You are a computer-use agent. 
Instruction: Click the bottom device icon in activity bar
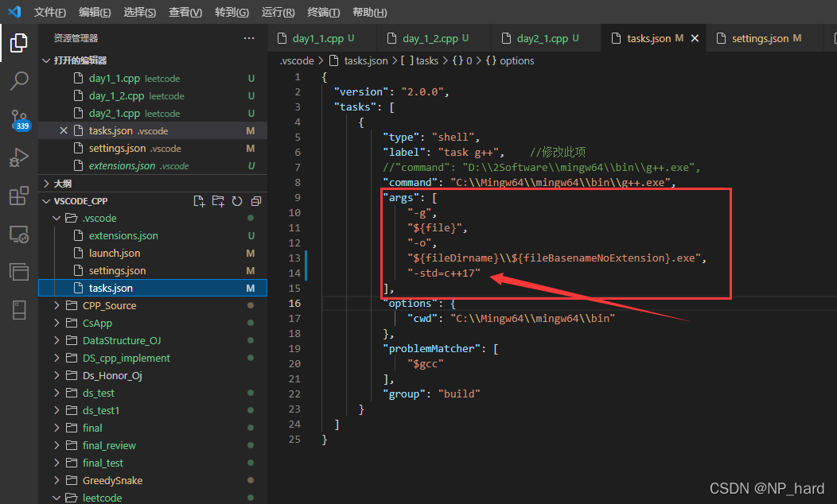click(x=18, y=310)
